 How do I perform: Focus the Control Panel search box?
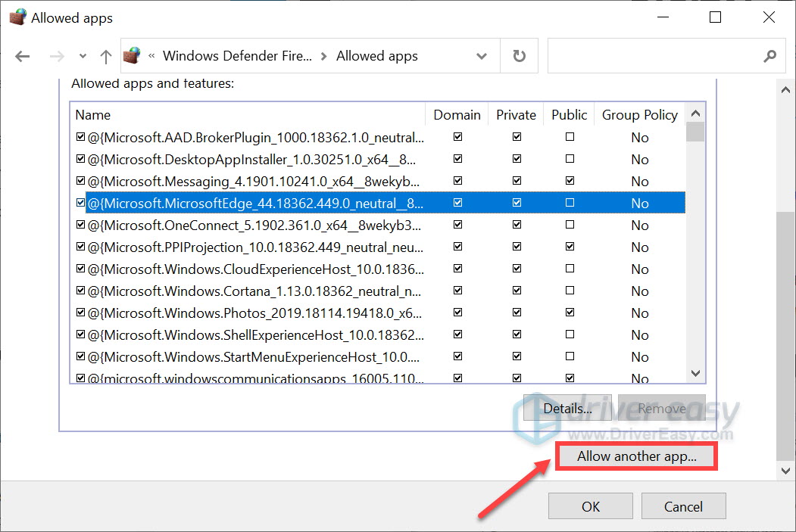point(666,56)
